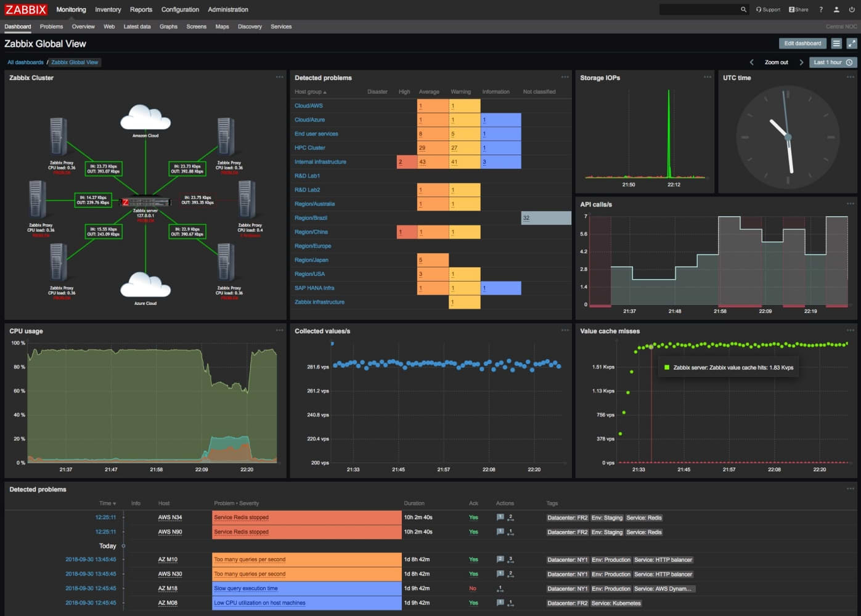The width and height of the screenshot is (861, 616).
Task: Click the red High severity cell for Internal infrastructure
Action: point(401,161)
